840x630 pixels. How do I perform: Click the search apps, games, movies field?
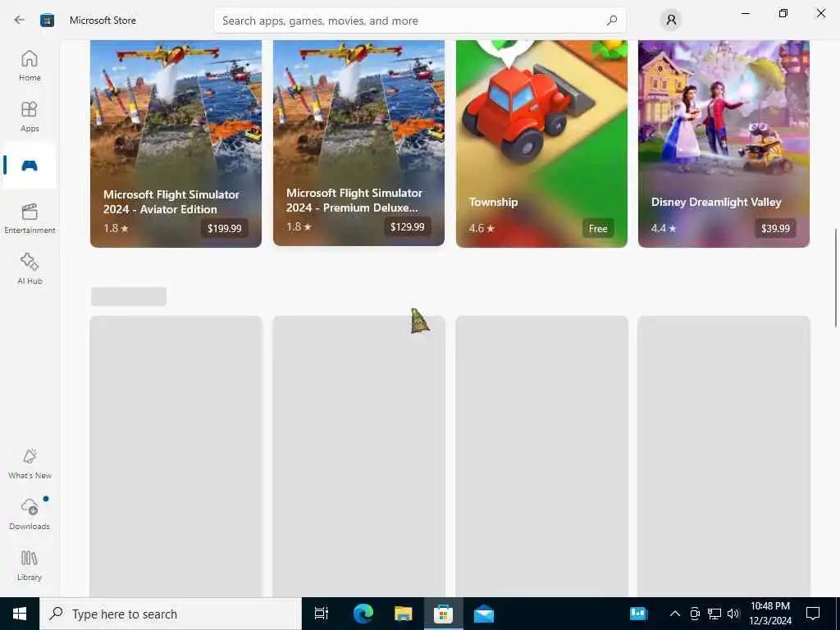419,21
